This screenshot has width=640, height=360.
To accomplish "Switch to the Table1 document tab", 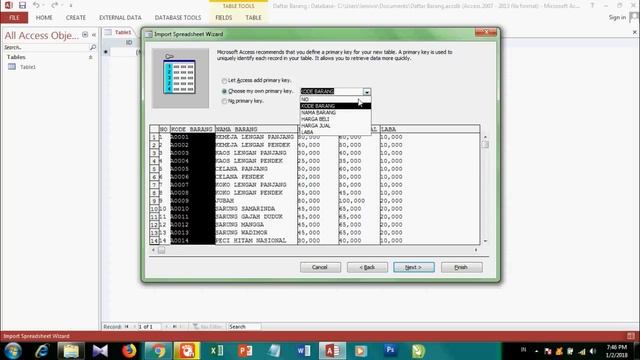I will [119, 32].
